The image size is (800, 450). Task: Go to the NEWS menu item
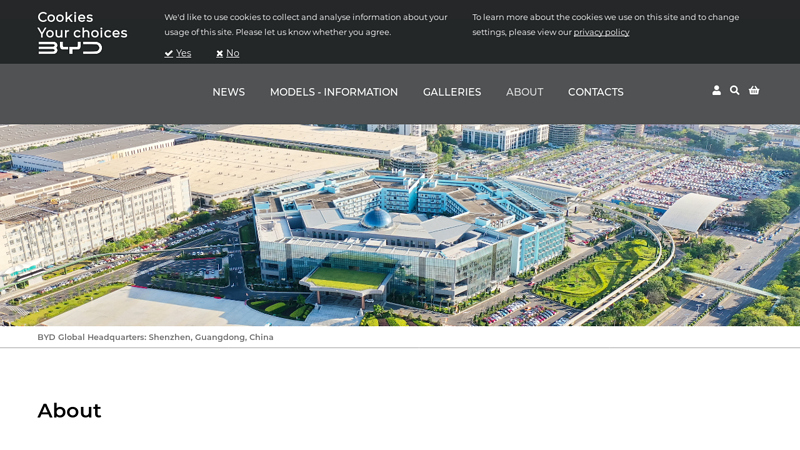point(229,92)
